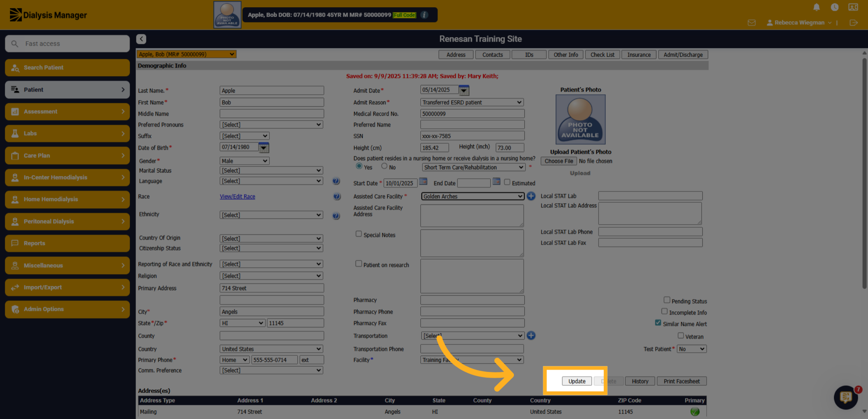Check the Veteran checkbox
Viewport: 868px width, 419px height.
[680, 335]
